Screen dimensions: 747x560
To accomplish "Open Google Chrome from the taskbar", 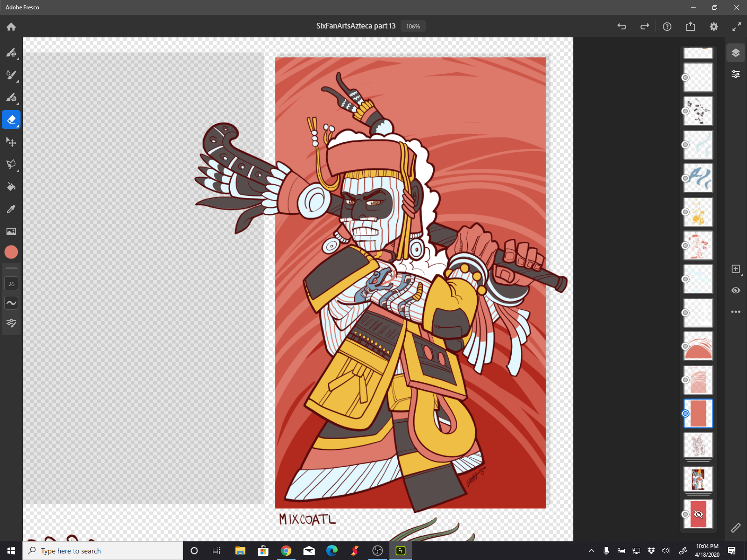I will pos(286,551).
